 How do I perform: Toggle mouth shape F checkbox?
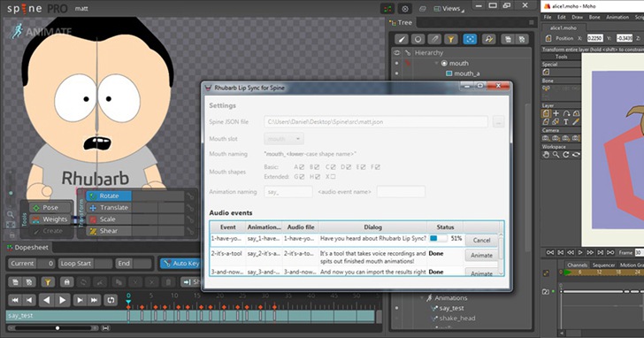coord(378,167)
